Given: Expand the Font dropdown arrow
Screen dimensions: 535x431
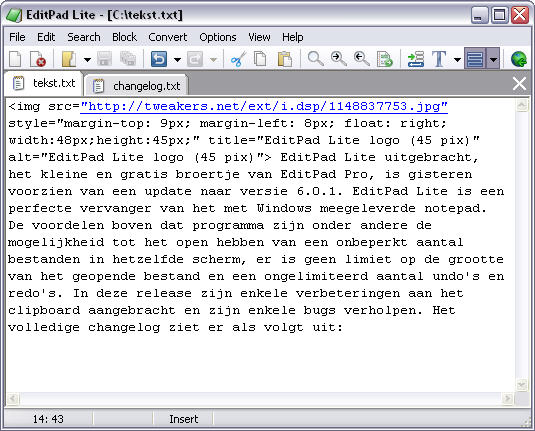Looking at the screenshot, I should 457,60.
